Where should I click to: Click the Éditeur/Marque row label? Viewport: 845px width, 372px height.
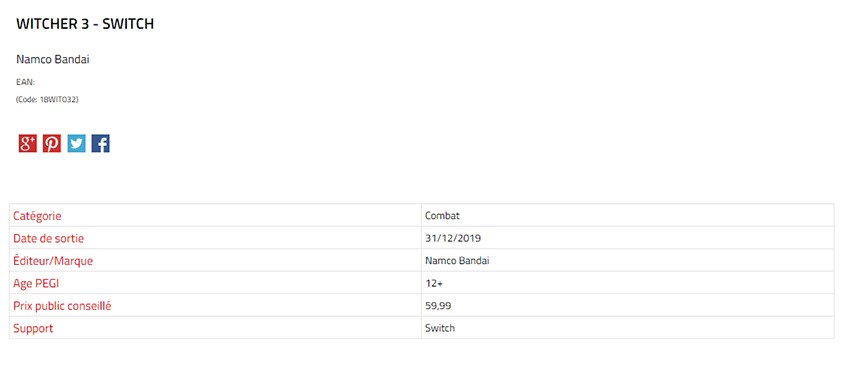tap(53, 261)
